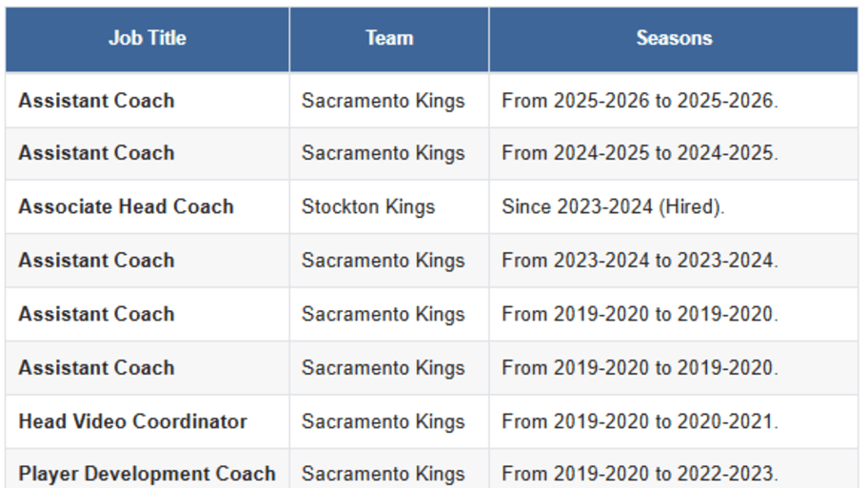
Task: Select the Head Video Coordinator job title
Action: click(133, 421)
